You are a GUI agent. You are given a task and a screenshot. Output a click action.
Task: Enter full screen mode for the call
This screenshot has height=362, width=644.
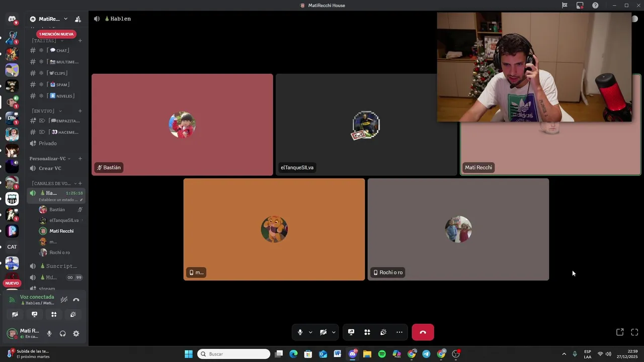[634, 332]
